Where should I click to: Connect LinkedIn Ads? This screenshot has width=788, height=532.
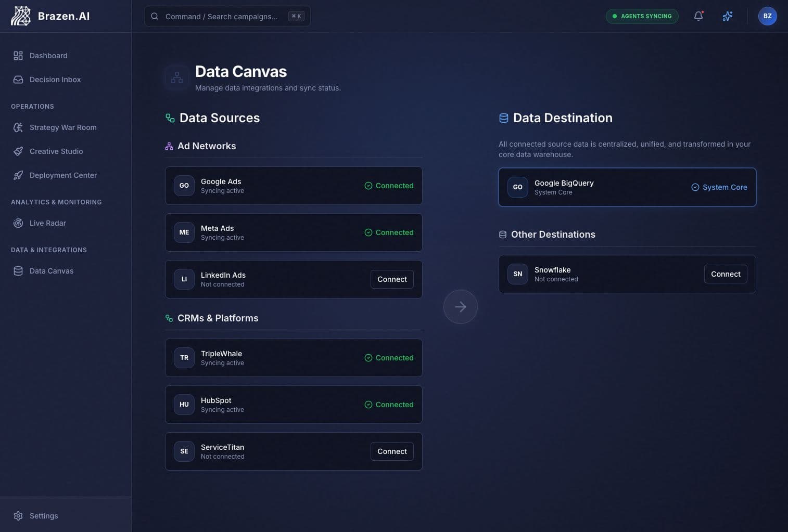pyautogui.click(x=392, y=279)
